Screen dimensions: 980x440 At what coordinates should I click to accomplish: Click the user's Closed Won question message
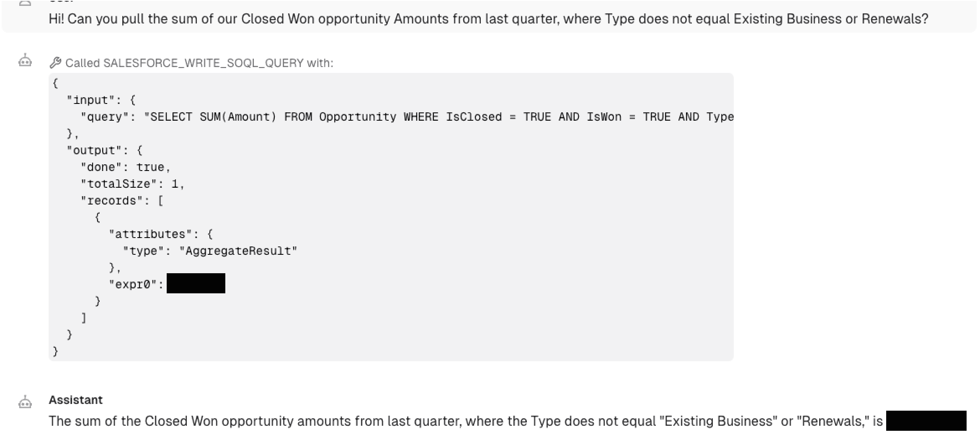point(488,19)
